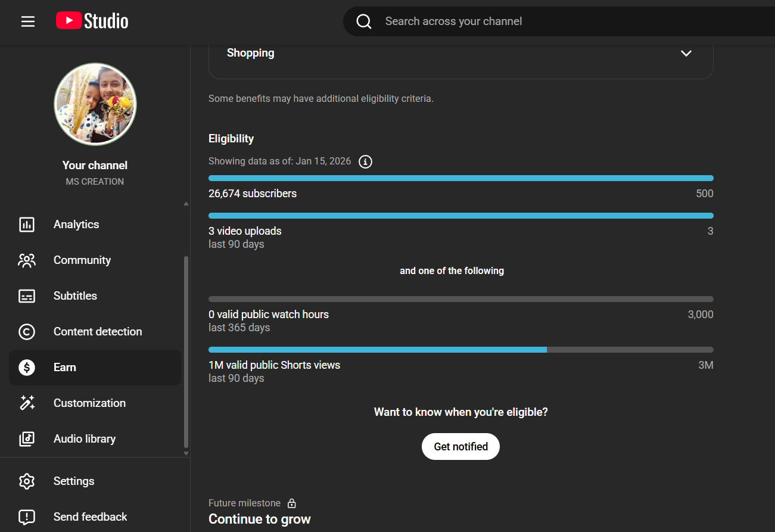Click the Audio library icon
This screenshot has height=532, width=775.
(x=27, y=439)
